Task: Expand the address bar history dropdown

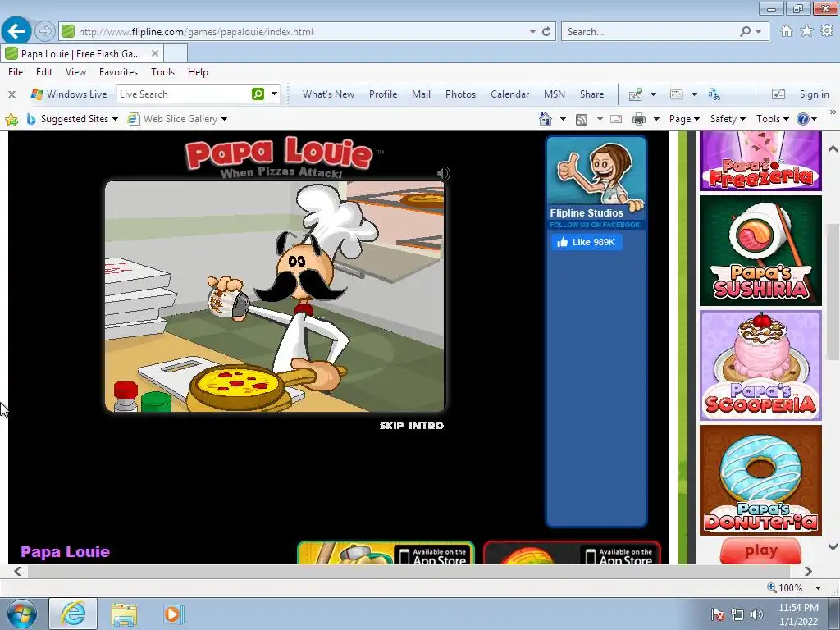Action: [x=532, y=32]
